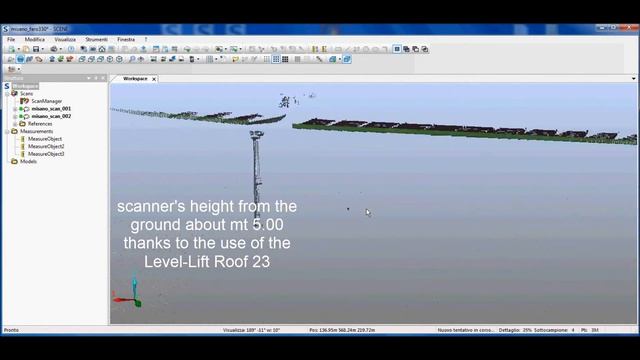Click the New project icon at toolbar start
640x360 pixels.
pos(12,49)
